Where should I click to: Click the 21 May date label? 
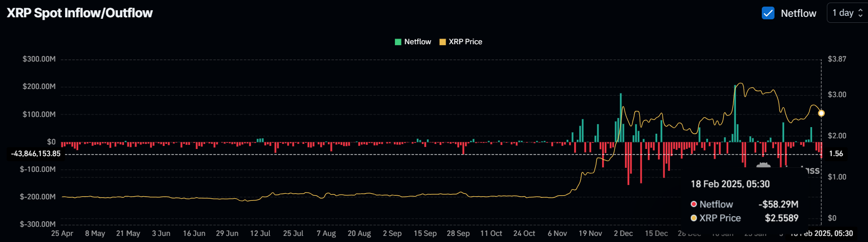pyautogui.click(x=128, y=233)
